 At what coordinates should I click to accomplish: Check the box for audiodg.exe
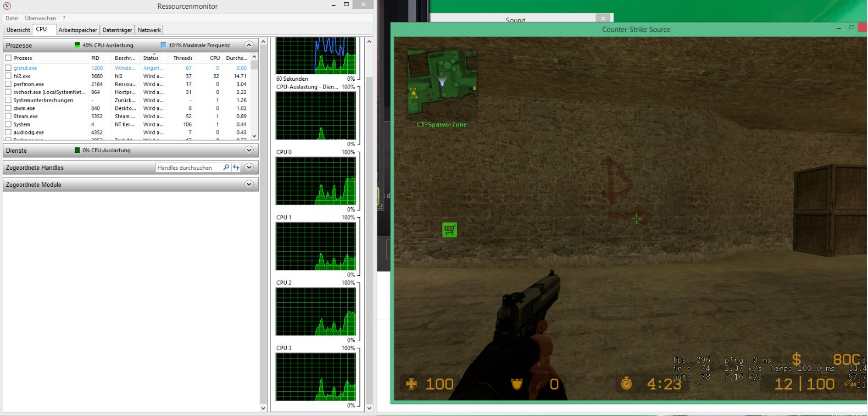(8, 132)
